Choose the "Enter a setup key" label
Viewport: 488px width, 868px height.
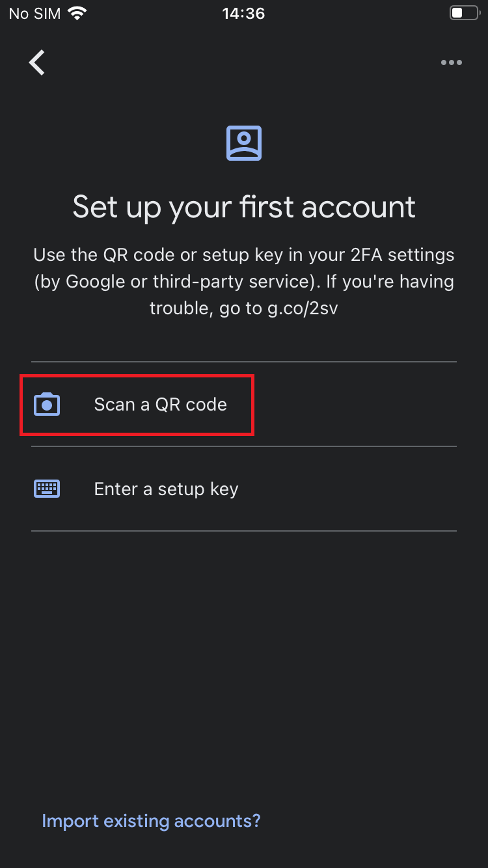pyautogui.click(x=166, y=489)
